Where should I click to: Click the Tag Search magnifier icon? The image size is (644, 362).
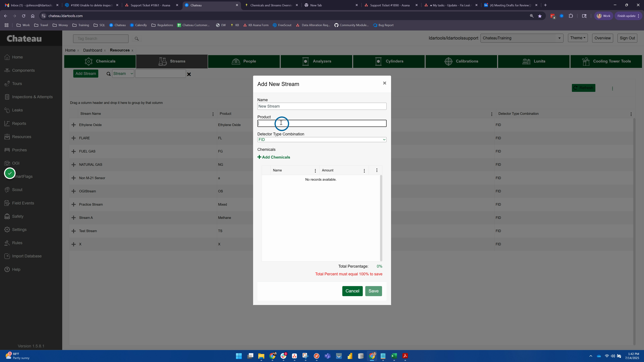tap(137, 39)
